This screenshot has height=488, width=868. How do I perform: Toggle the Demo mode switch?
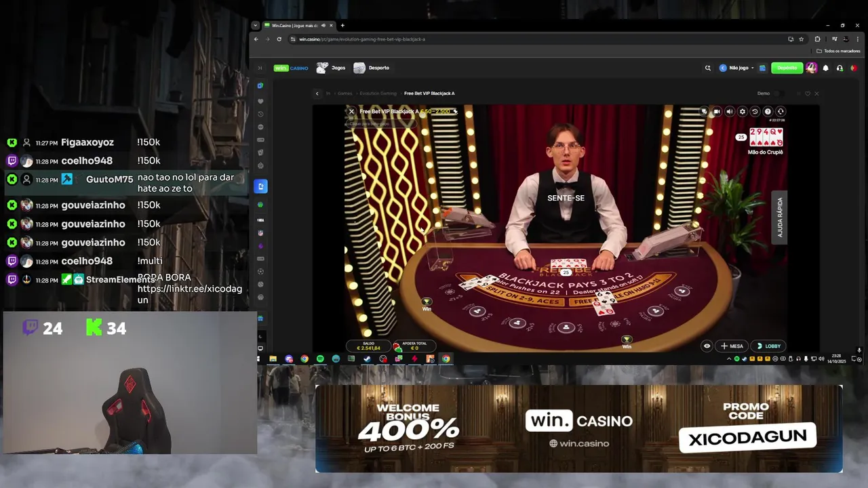778,94
